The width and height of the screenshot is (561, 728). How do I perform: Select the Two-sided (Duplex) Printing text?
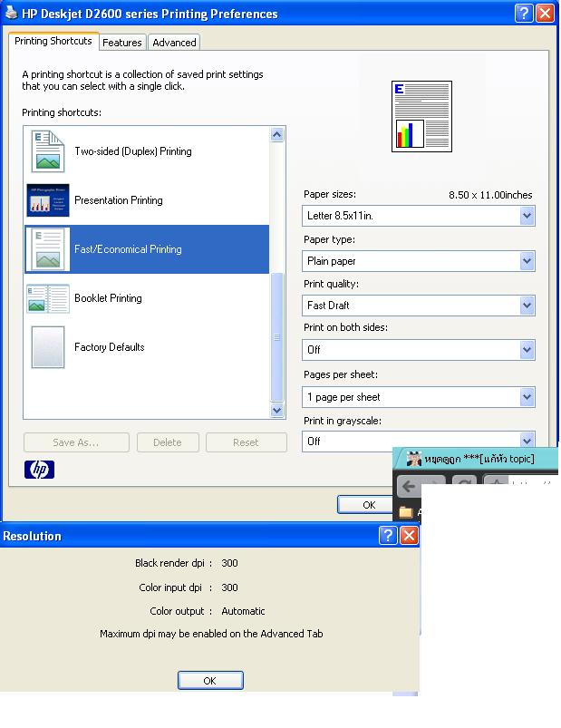pos(133,151)
